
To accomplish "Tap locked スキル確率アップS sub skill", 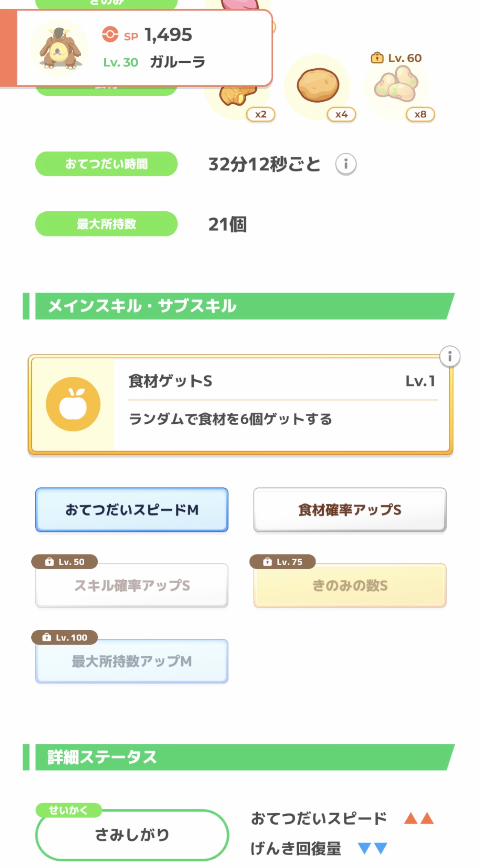I will [132, 585].
